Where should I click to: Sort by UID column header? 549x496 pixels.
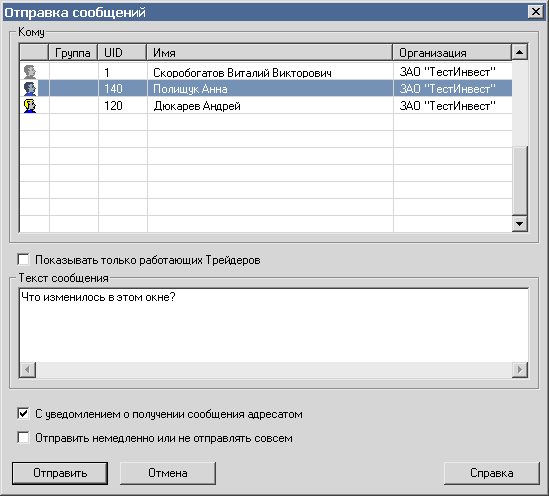pyautogui.click(x=122, y=53)
